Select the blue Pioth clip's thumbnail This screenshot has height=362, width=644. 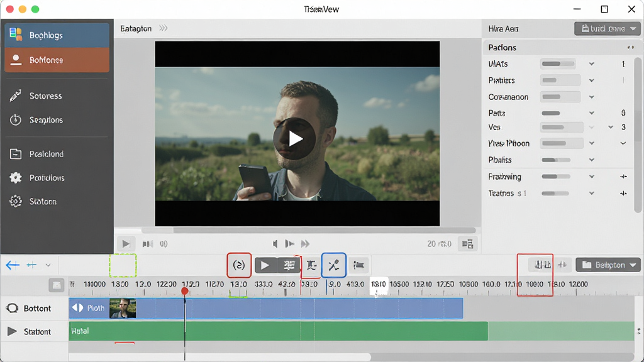(x=123, y=308)
